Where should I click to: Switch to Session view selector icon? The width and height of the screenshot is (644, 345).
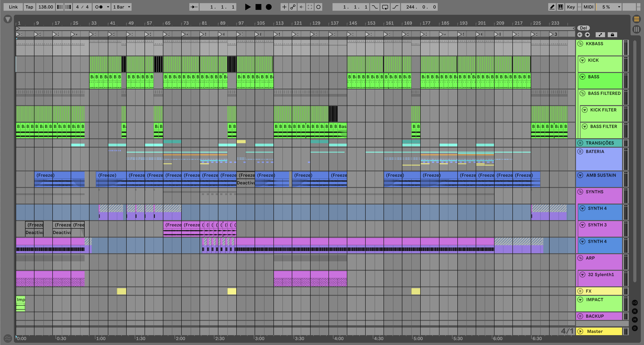[636, 29]
